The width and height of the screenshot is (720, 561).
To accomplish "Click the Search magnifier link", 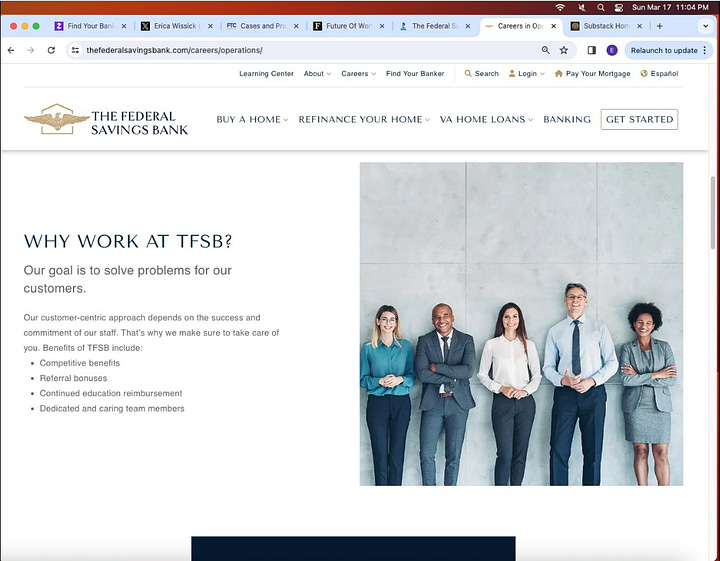I will coord(481,73).
